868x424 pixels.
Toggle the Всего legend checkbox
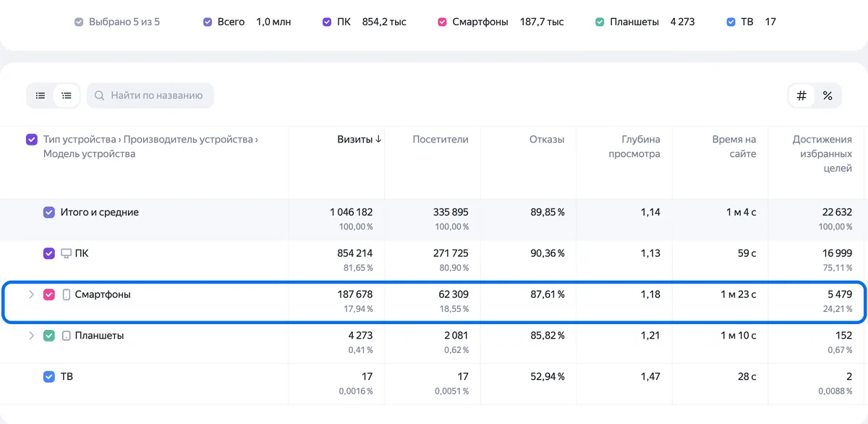(208, 22)
